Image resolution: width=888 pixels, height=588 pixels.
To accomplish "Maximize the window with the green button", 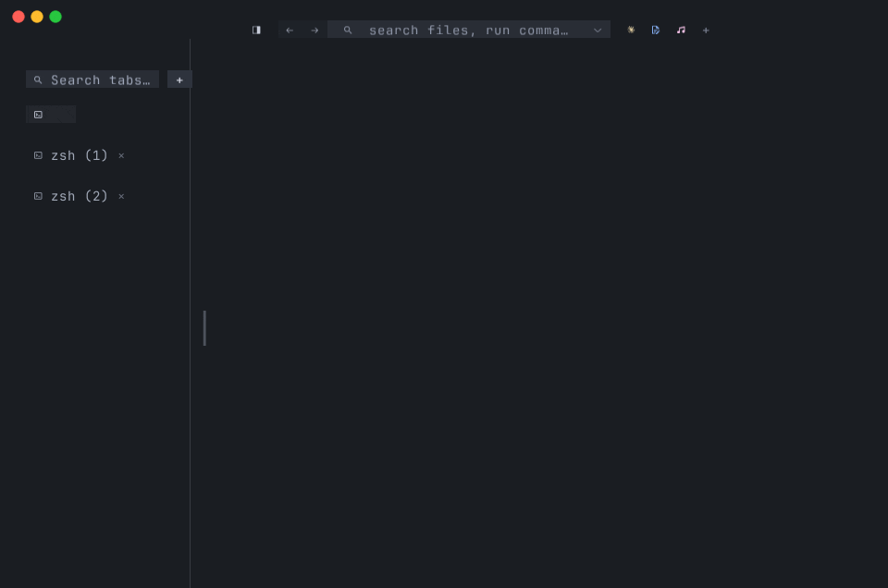I will click(x=55, y=17).
